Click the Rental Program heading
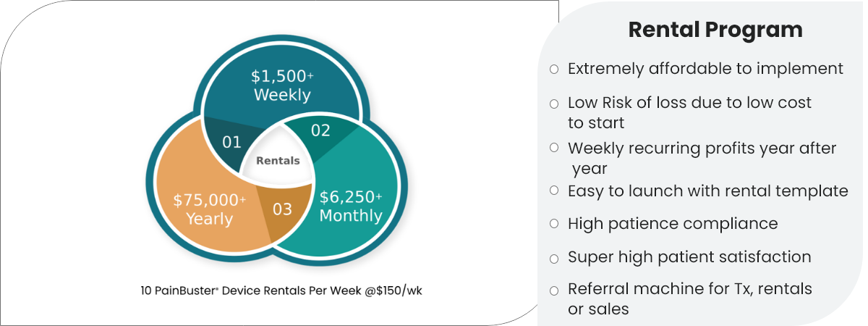Image resolution: width=868 pixels, height=326 pixels. (715, 30)
